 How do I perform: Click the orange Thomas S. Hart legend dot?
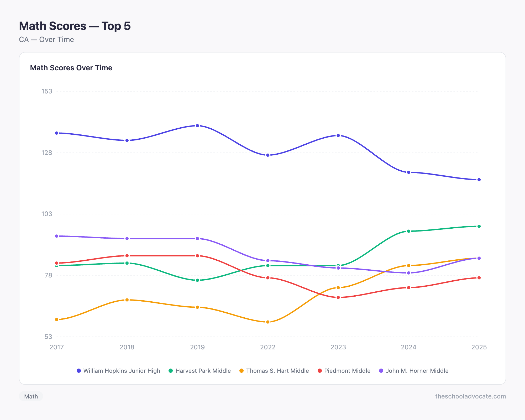click(241, 371)
